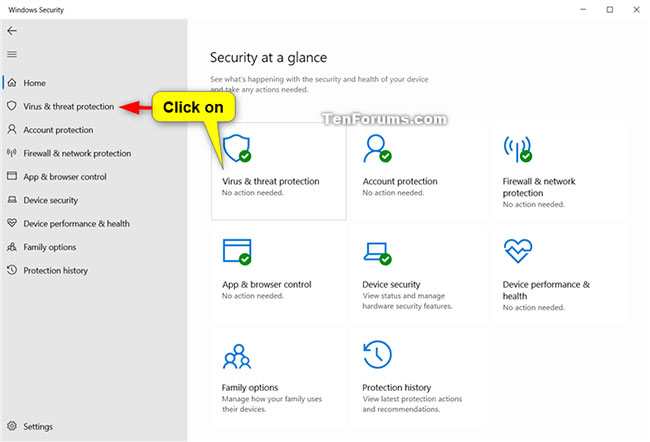Click the window icon beside App & browser control in sidebar
The image size is (650, 442).
point(12,176)
